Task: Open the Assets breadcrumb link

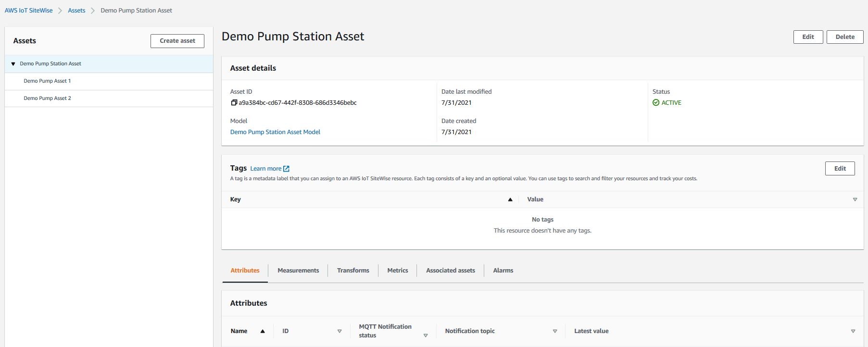Action: pyautogui.click(x=76, y=11)
